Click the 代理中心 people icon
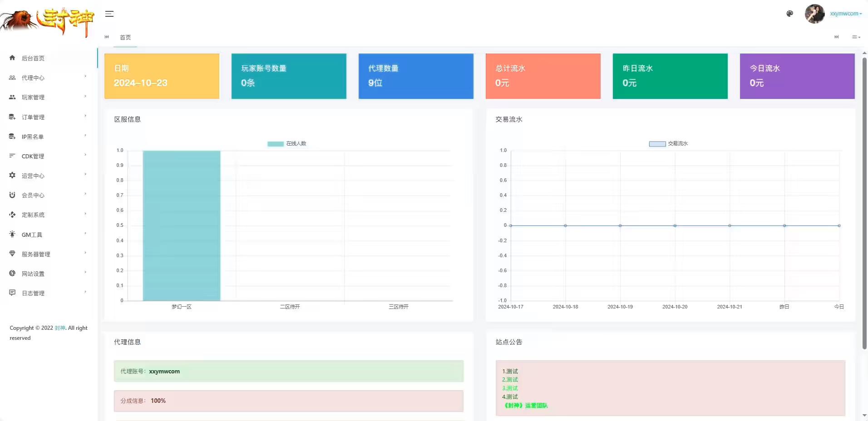Screen dimensions: 868x421 coord(12,78)
